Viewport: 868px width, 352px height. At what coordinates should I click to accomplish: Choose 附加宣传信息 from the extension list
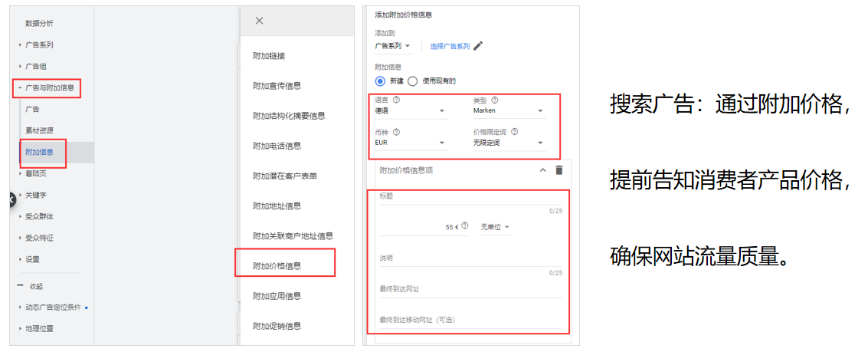(x=277, y=86)
